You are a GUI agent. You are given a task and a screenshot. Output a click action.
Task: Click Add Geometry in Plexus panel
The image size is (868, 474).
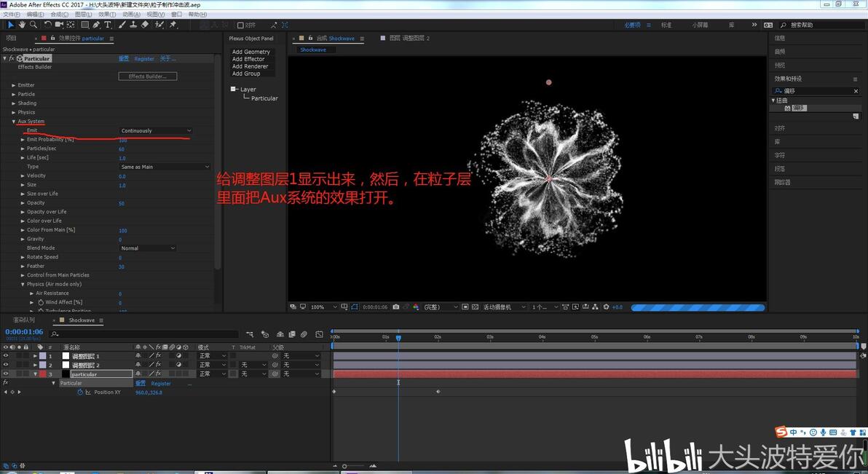coord(250,52)
